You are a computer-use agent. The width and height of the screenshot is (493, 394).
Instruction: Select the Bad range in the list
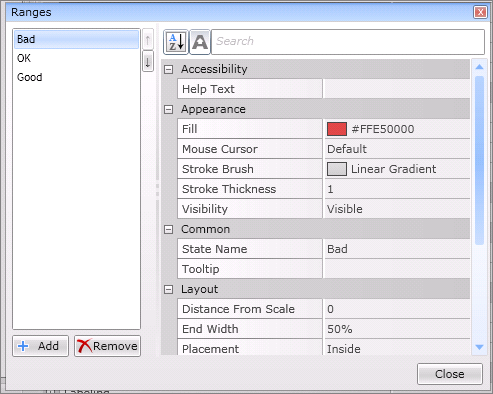(x=76, y=39)
